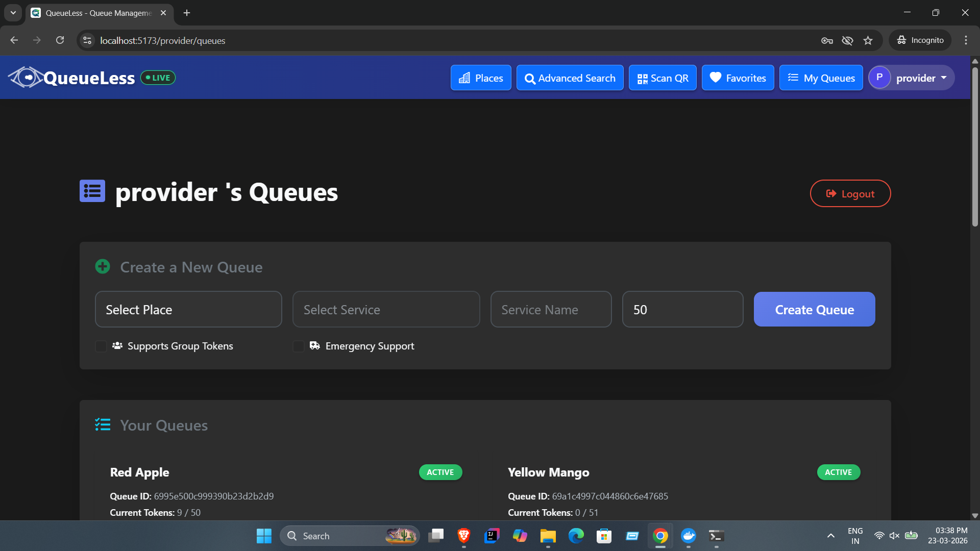Focus the Service Name input field
Image resolution: width=980 pixels, height=551 pixels.
pos(551,309)
